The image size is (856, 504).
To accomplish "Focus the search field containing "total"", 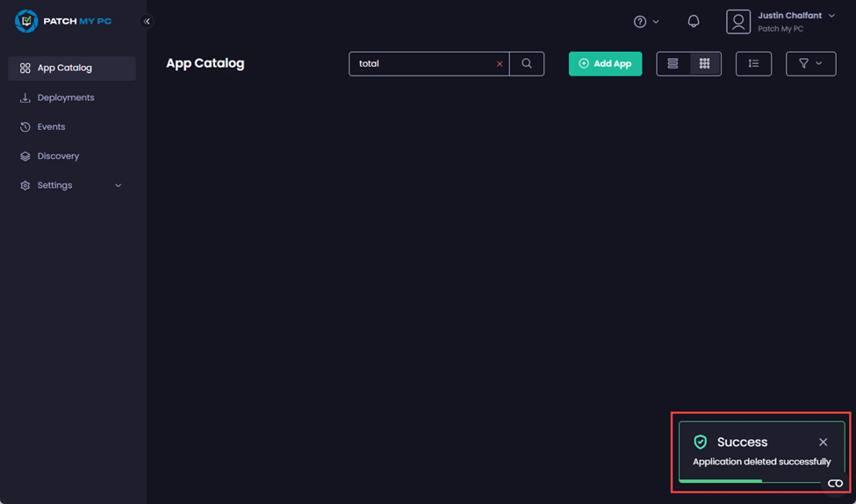I will (x=421, y=63).
